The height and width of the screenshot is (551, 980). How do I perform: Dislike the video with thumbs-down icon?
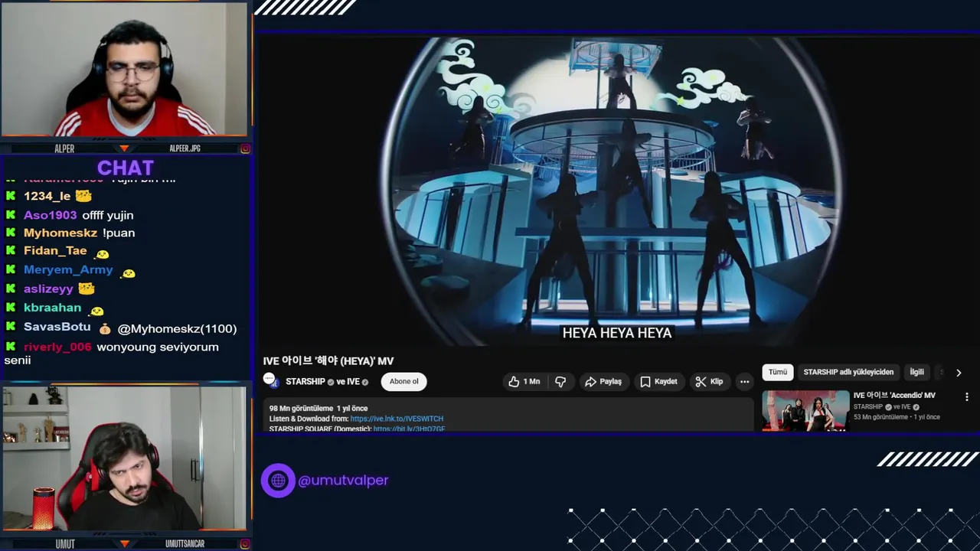(x=560, y=381)
